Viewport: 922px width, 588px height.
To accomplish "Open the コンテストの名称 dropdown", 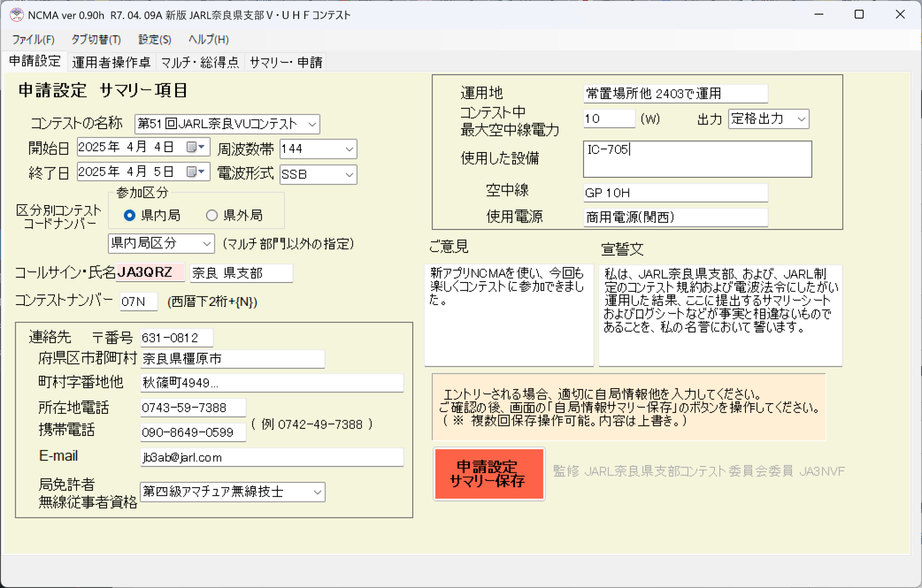I will click(312, 124).
